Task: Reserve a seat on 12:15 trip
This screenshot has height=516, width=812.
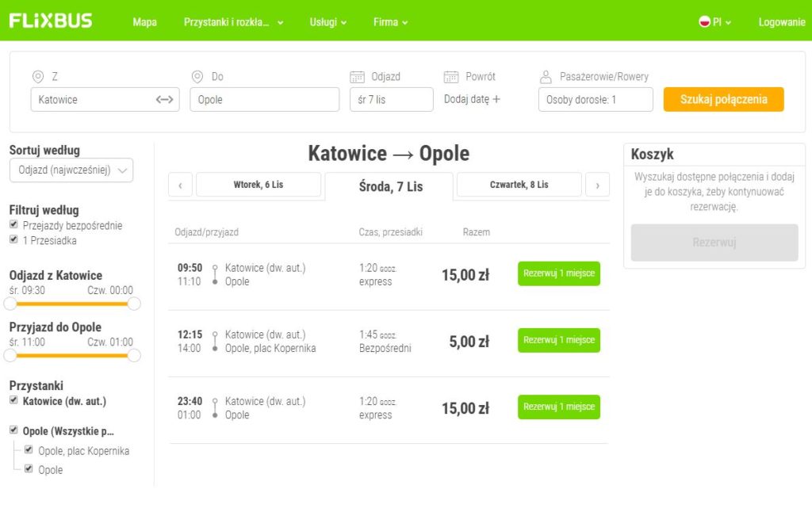Action: click(x=559, y=340)
